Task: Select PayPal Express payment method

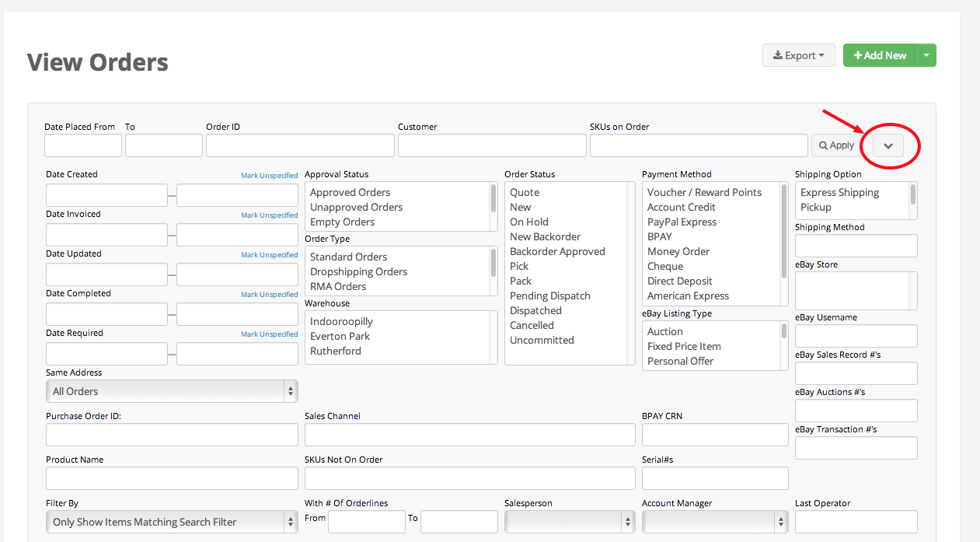Action: (682, 222)
